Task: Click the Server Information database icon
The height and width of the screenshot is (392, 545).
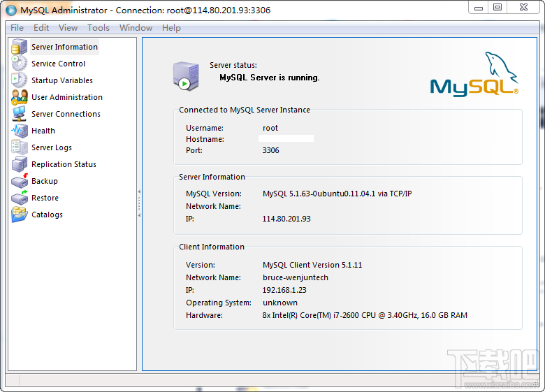Action: click(19, 47)
